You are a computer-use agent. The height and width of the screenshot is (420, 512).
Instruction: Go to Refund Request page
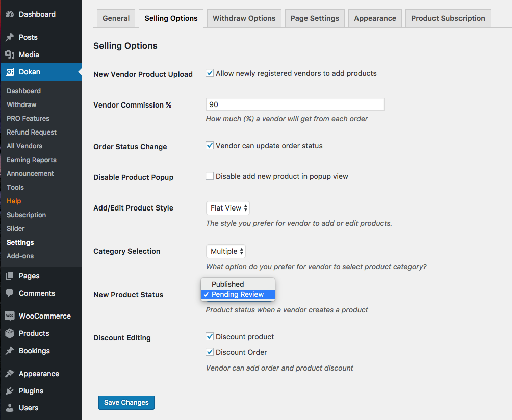(32, 132)
